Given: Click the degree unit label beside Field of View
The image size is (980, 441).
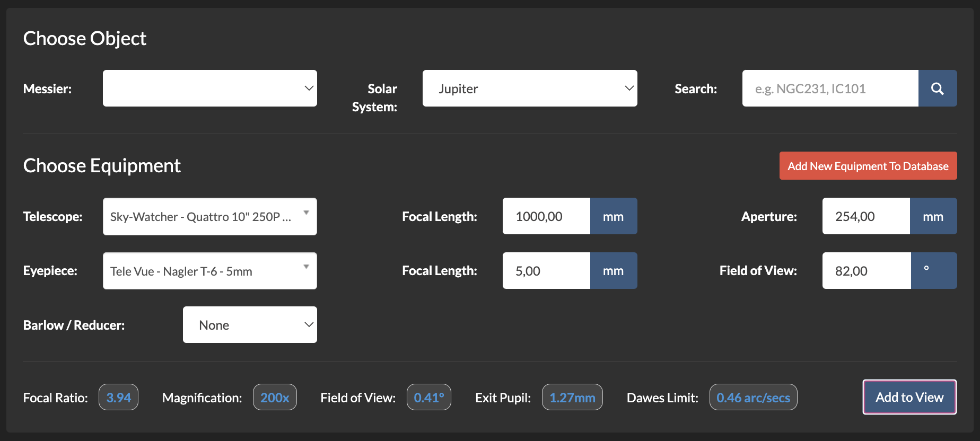Looking at the screenshot, I should click(x=934, y=271).
